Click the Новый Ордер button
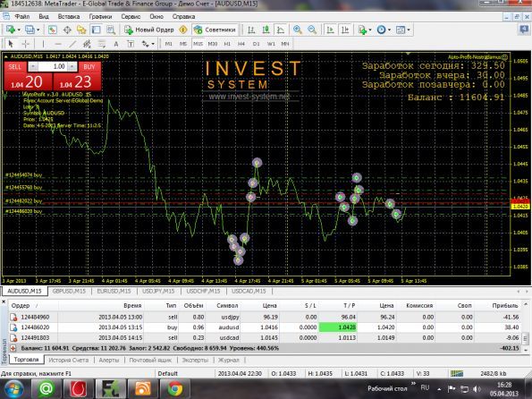 tap(149, 30)
